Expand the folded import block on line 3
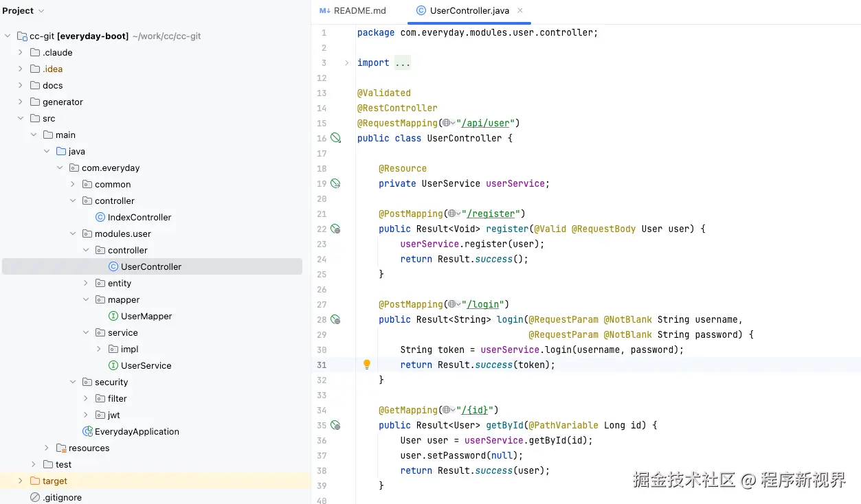Image resolution: width=861 pixels, height=504 pixels. pyautogui.click(x=347, y=62)
